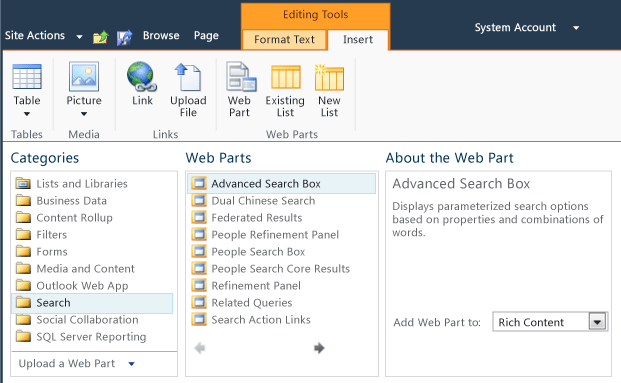Open the Site Actions dropdown arrow

[x=79, y=37]
